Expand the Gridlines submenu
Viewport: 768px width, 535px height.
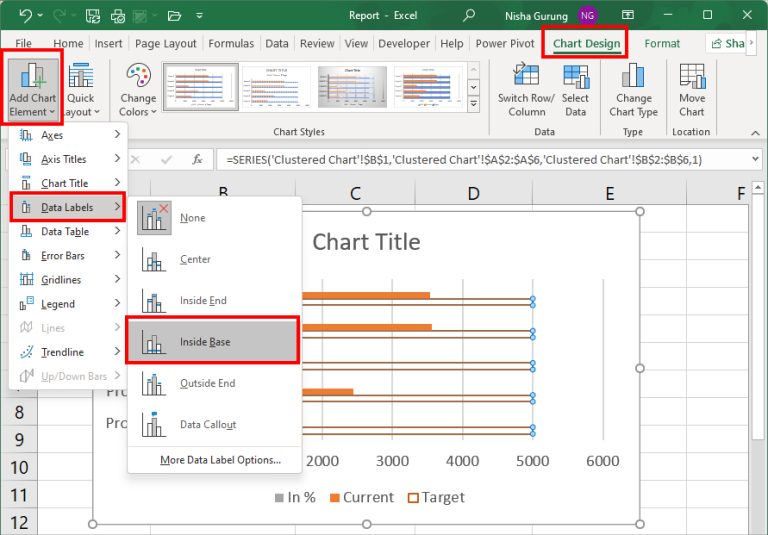click(x=68, y=279)
